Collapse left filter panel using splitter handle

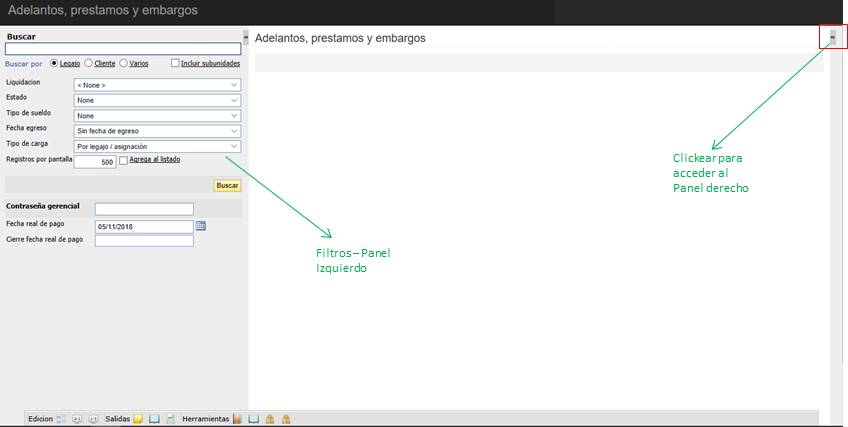click(x=246, y=37)
